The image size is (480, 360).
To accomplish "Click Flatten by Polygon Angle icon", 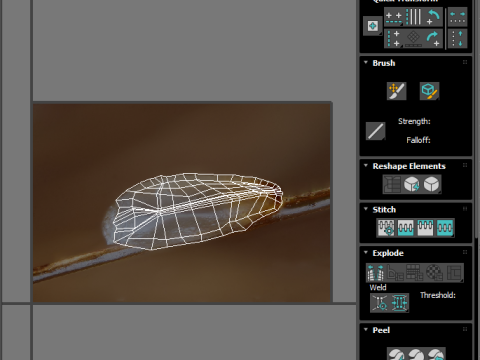I will click(x=395, y=273).
